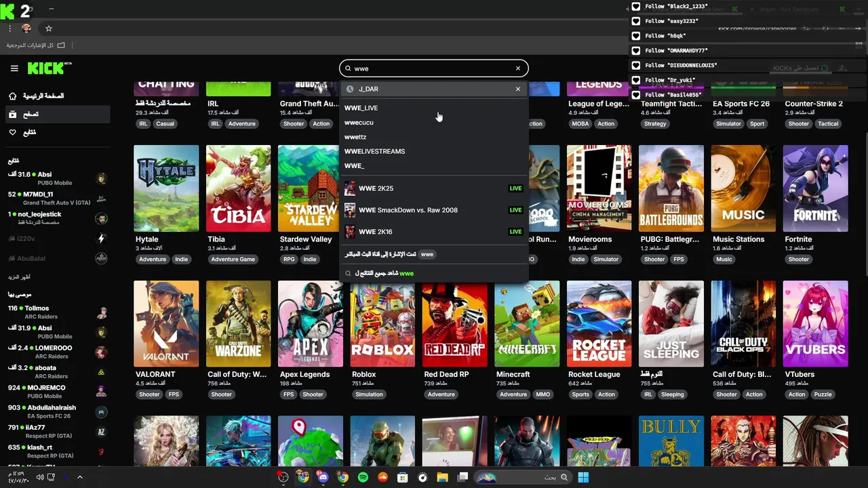Open the Following (متابع) sidebar item with heart
Image resolution: width=868 pixels, height=488 pixels.
[56, 132]
